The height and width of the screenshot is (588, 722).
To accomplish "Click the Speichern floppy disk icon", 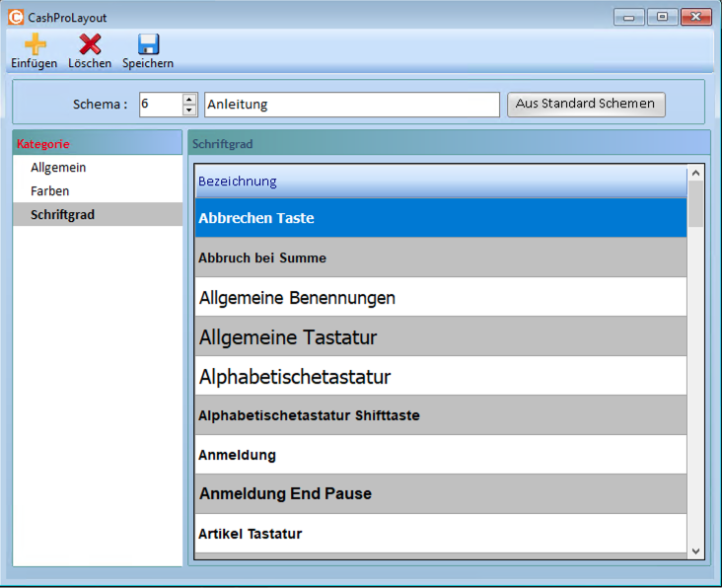I will (x=148, y=43).
